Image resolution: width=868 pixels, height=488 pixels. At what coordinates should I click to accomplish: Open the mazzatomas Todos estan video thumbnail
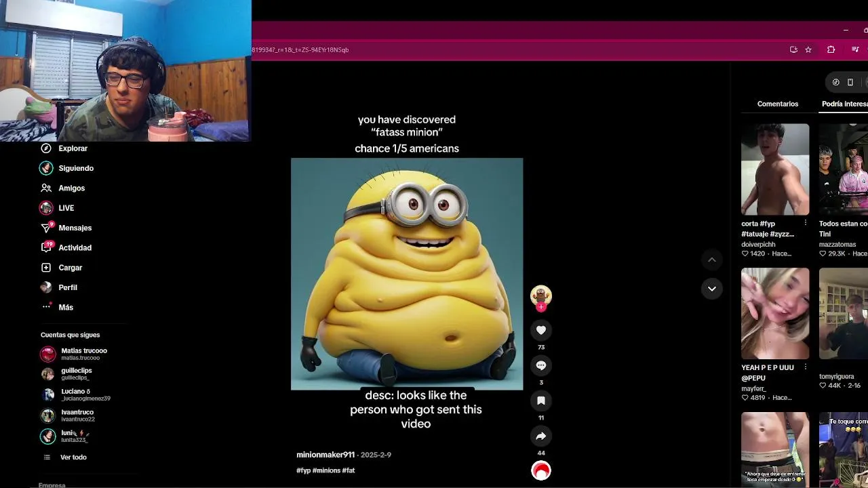coord(844,169)
